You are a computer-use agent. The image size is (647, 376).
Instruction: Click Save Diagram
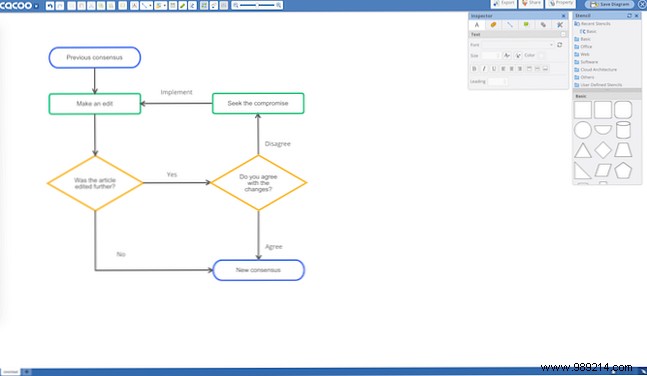point(610,4)
